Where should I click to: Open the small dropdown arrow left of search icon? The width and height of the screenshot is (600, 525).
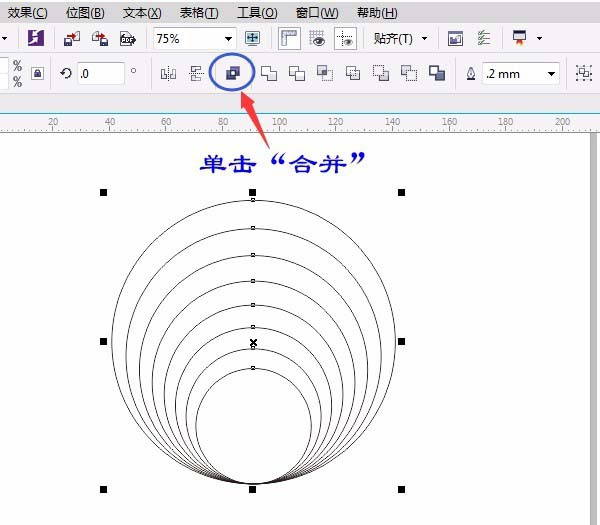pos(5,38)
